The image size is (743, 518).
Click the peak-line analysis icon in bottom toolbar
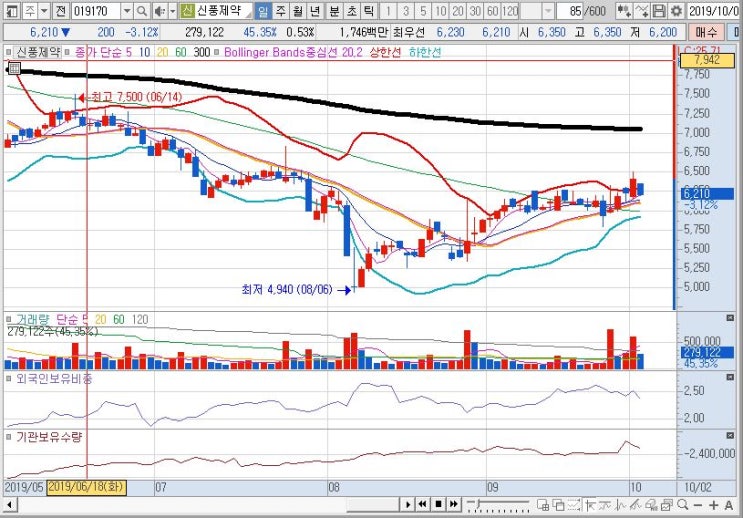point(621,505)
